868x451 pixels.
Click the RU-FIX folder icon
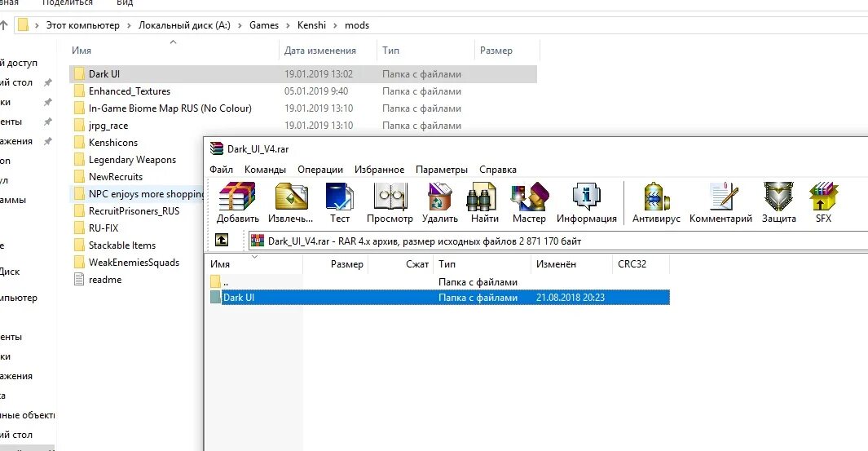point(79,228)
